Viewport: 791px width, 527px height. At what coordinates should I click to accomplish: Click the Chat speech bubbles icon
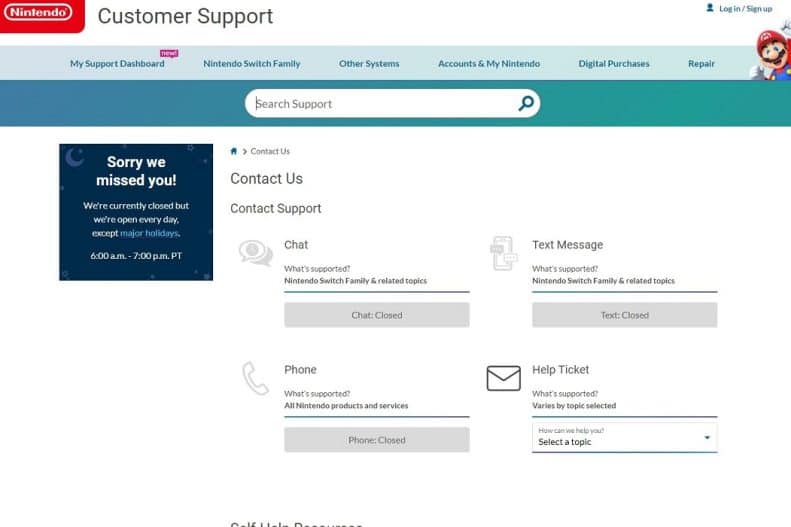[255, 253]
